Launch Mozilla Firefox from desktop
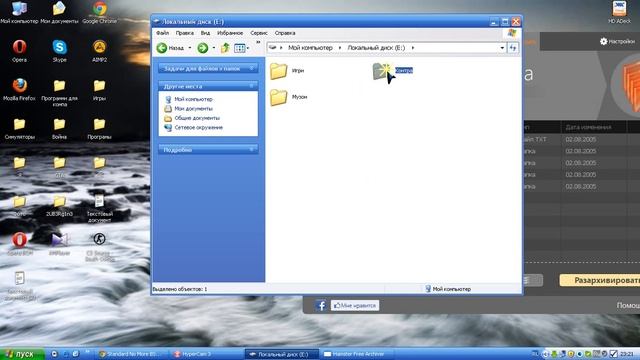The image size is (640, 360). pyautogui.click(x=19, y=86)
